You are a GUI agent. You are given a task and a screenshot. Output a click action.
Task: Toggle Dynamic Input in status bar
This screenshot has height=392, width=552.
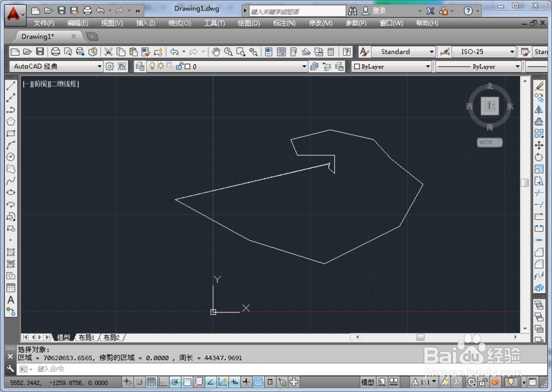coord(235,382)
